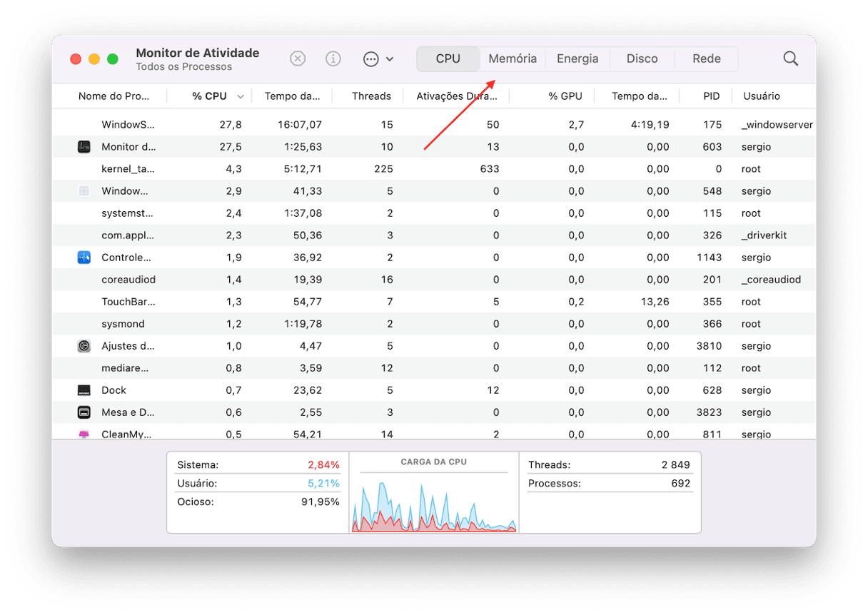Viewport: 868px width, 615px height.
Task: Click the Ajustes d... settings gear icon
Action: (84, 346)
